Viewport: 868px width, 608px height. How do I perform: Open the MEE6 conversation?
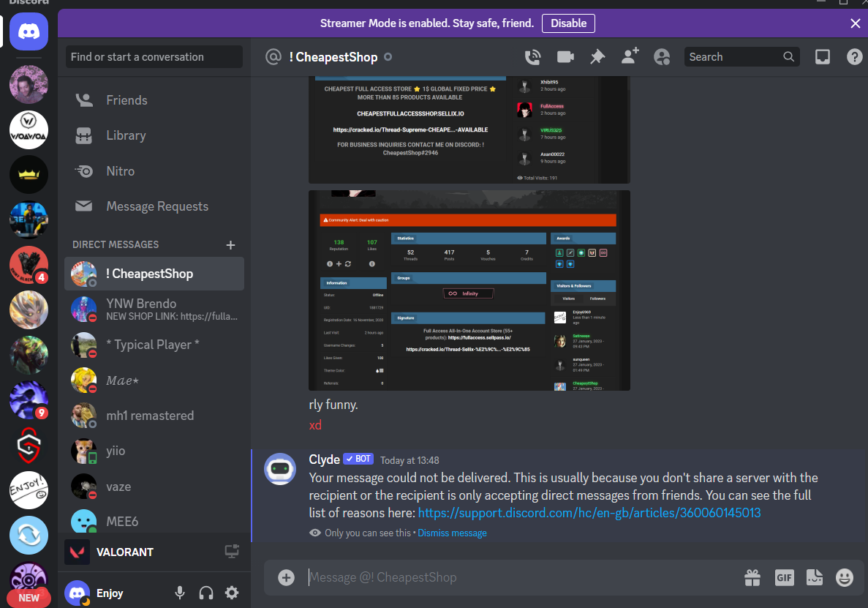pyautogui.click(x=154, y=521)
